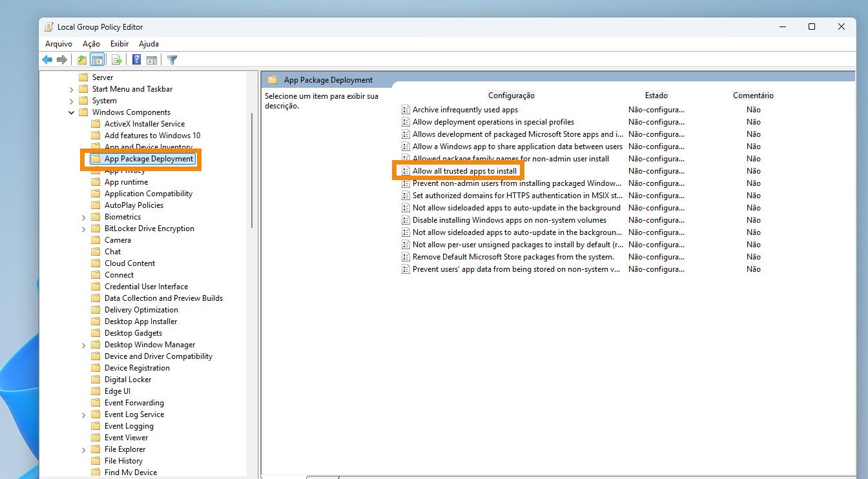The width and height of the screenshot is (868, 479).
Task: Click the icon beside Remove Default Microsoft Store packages
Action: pos(406,257)
